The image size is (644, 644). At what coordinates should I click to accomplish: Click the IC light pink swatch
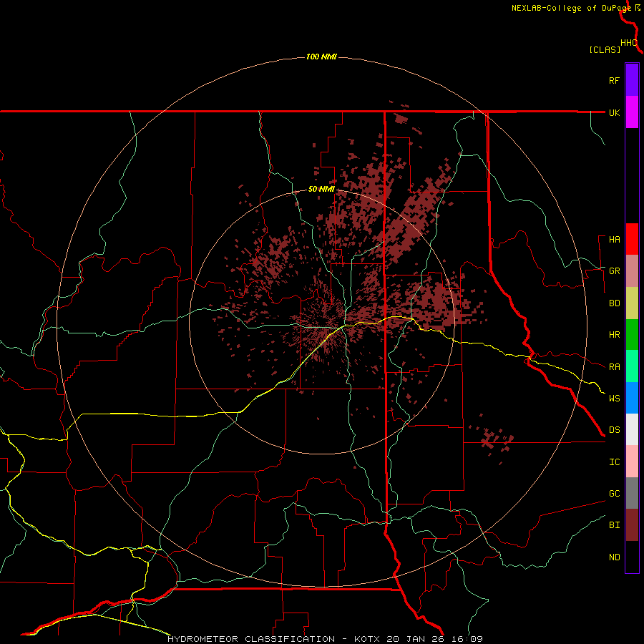click(632, 462)
